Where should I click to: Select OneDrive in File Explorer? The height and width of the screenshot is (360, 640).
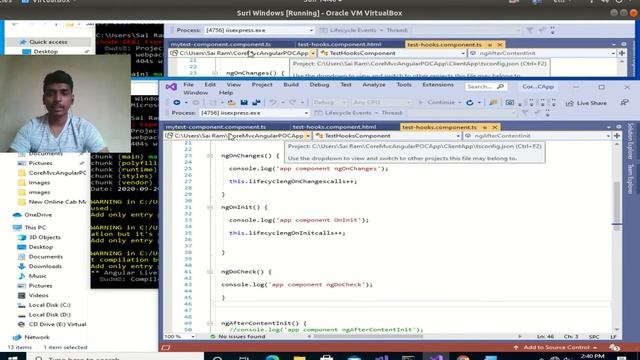coord(38,215)
